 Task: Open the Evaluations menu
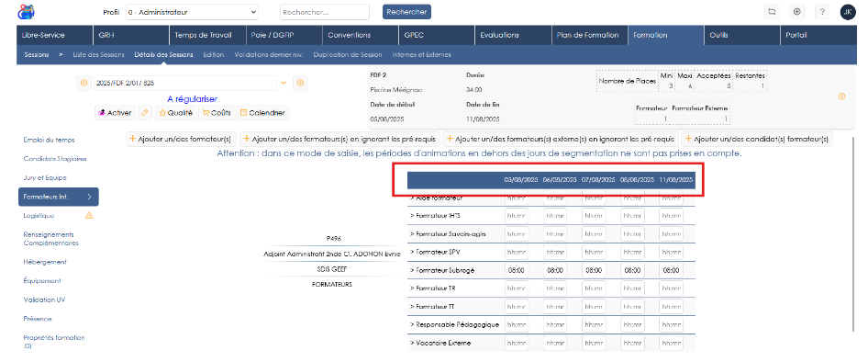(513, 35)
